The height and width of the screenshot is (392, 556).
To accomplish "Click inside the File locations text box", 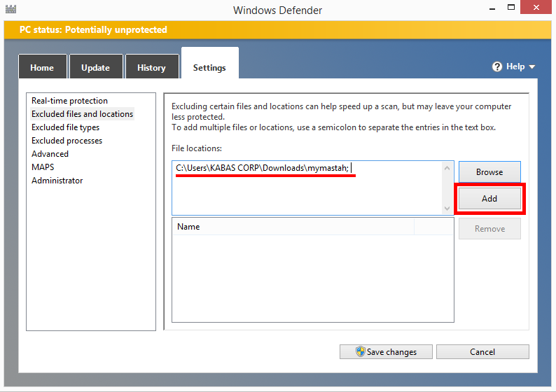I will pos(307,188).
